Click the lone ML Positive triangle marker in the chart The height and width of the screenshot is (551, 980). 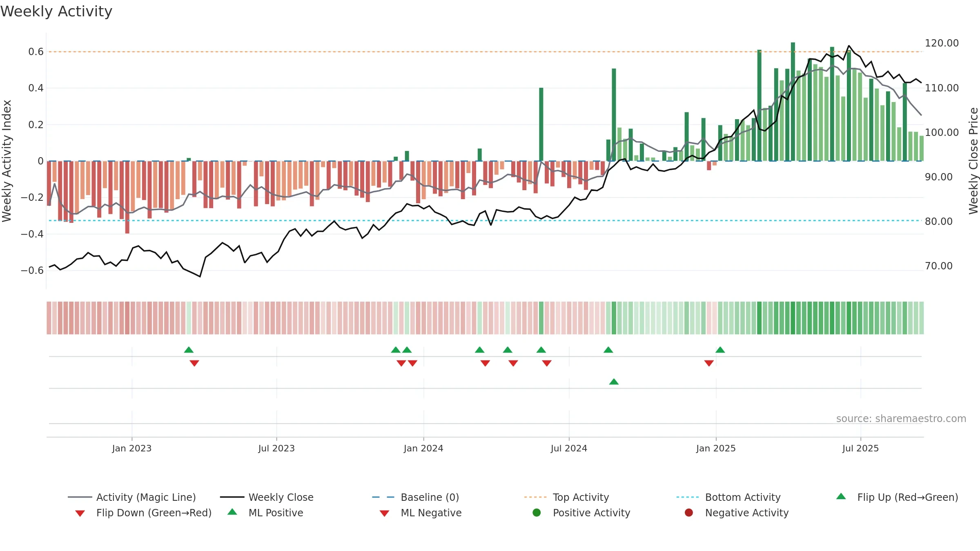614,382
